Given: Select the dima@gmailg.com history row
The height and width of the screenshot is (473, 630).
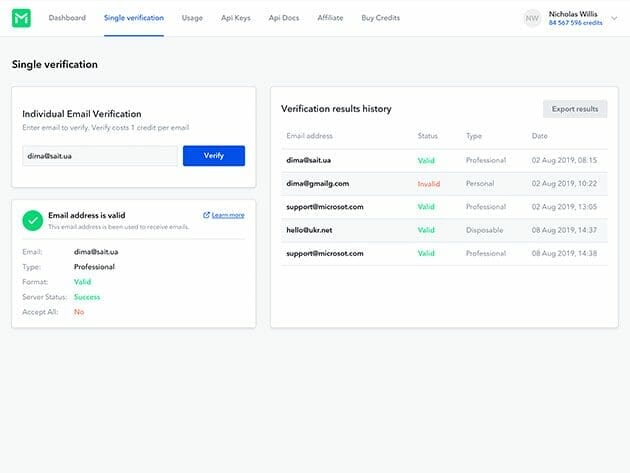Looking at the screenshot, I should point(445,183).
